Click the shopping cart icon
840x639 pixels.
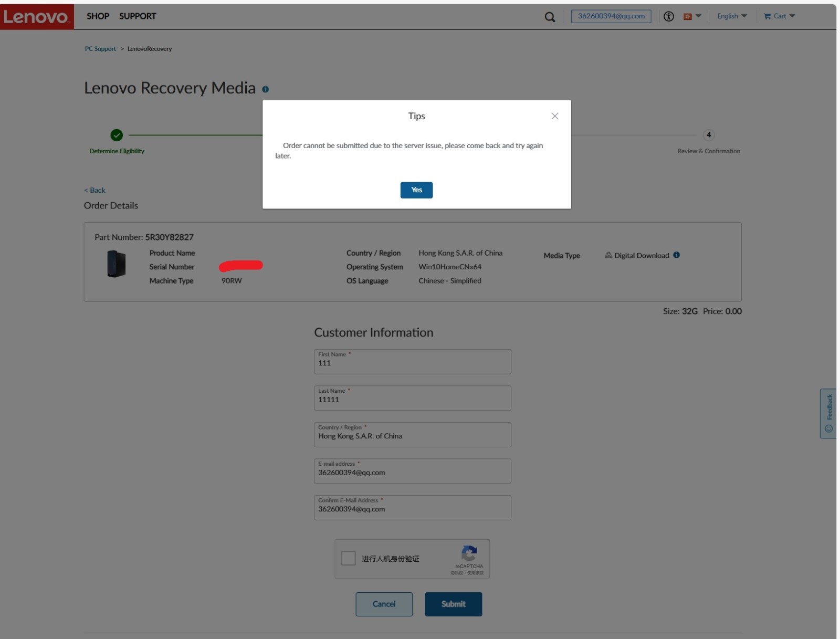767,16
